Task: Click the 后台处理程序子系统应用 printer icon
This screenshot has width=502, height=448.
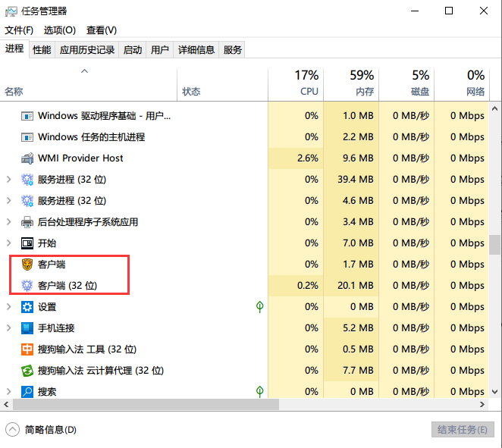Action: 27,222
